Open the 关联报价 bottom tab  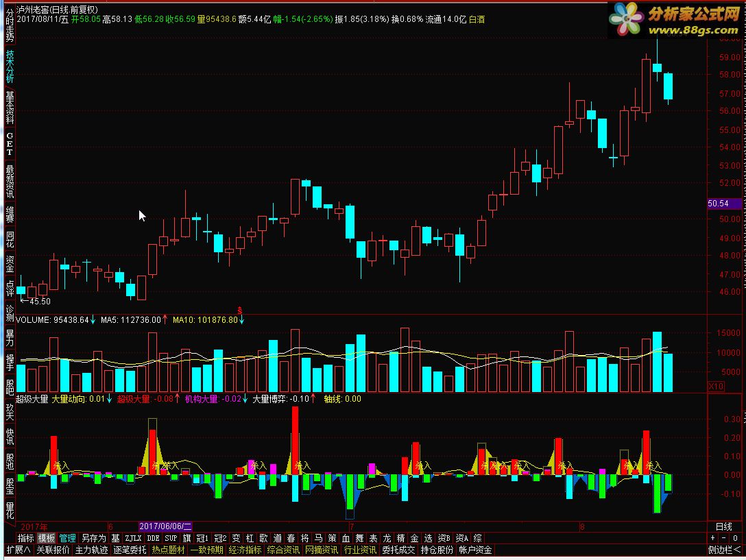click(53, 550)
